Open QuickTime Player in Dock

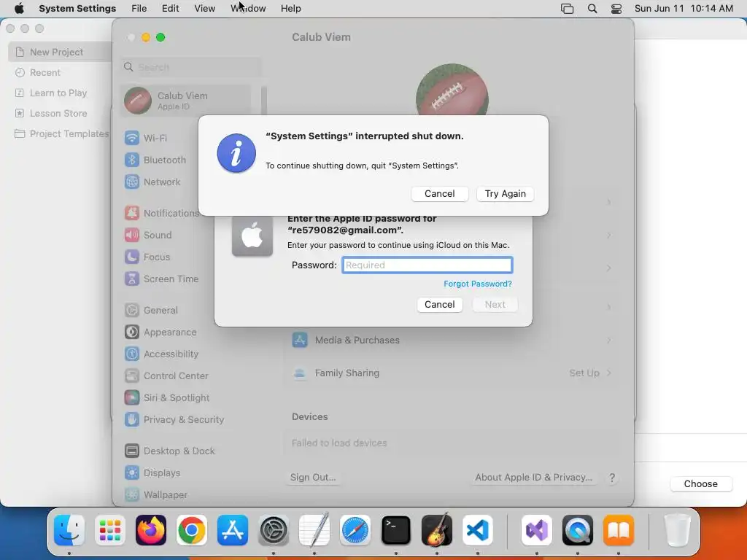click(578, 530)
